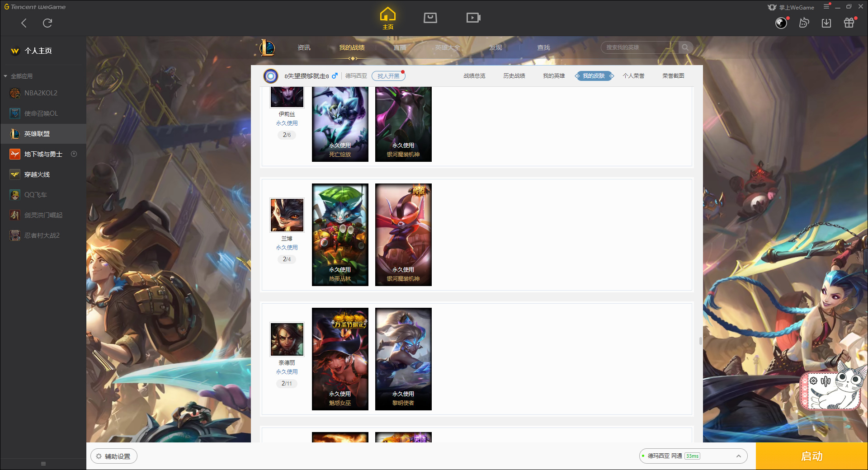The height and width of the screenshot is (470, 868).
Task: Click the 兰博 champion portrait
Action: point(287,215)
